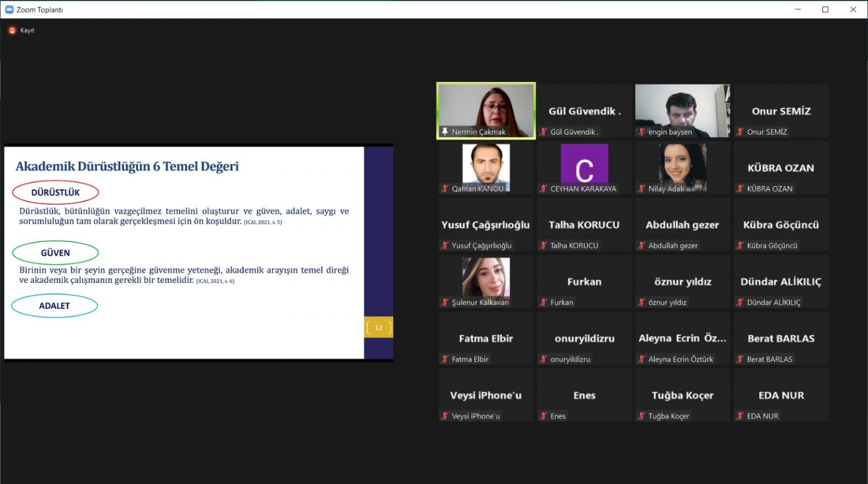Click the green GÜVEN oval label

point(55,253)
